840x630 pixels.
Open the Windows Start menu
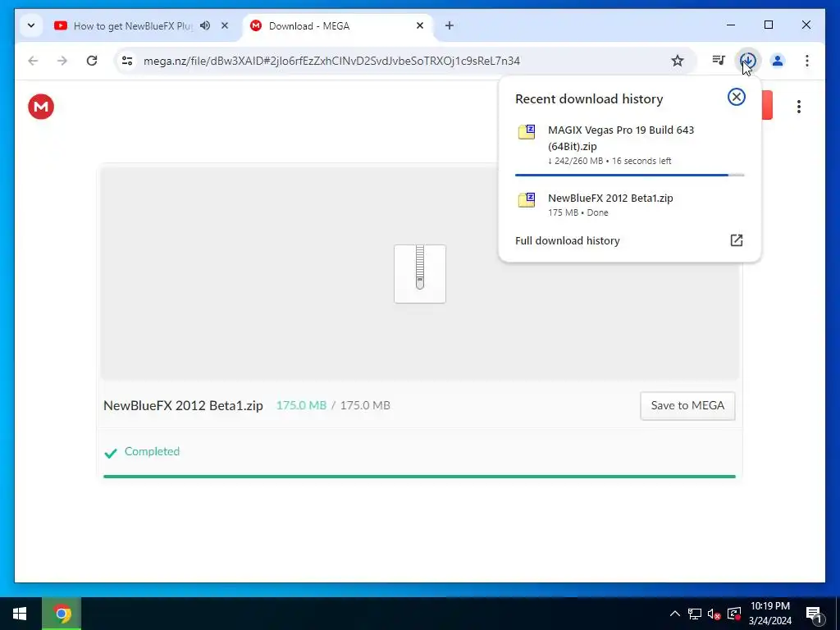(x=20, y=614)
